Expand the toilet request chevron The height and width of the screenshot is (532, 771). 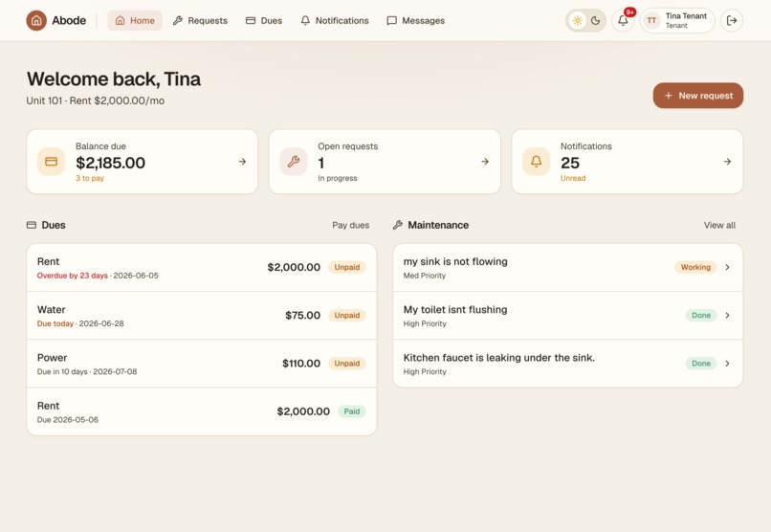point(727,315)
